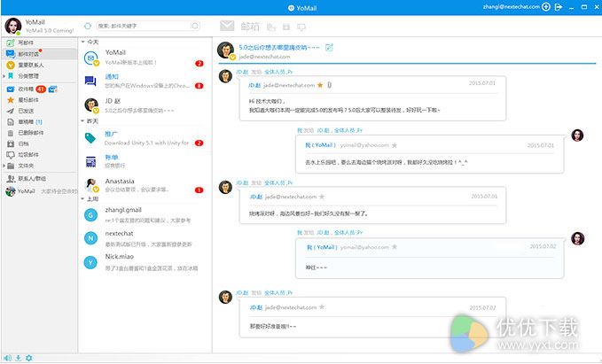This screenshot has height=364, width=602.
Task: Expand the 文件夹 folders tree arrow
Action: [x=4, y=166]
